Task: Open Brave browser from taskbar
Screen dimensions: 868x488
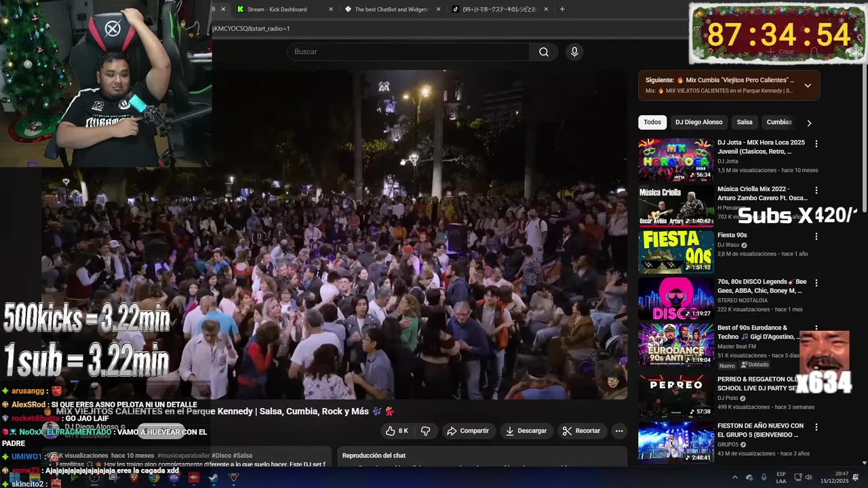Action: click(134, 478)
